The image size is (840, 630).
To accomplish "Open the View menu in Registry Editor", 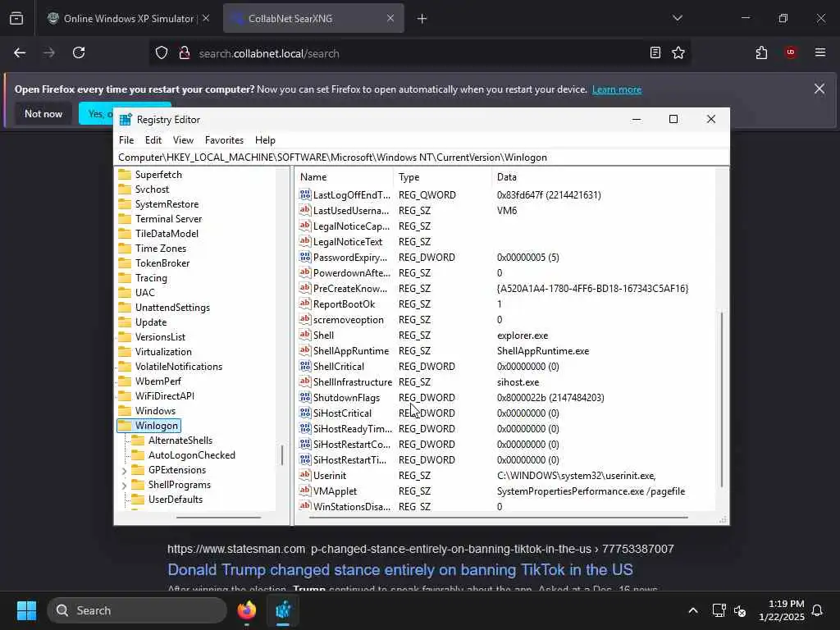I will (183, 139).
